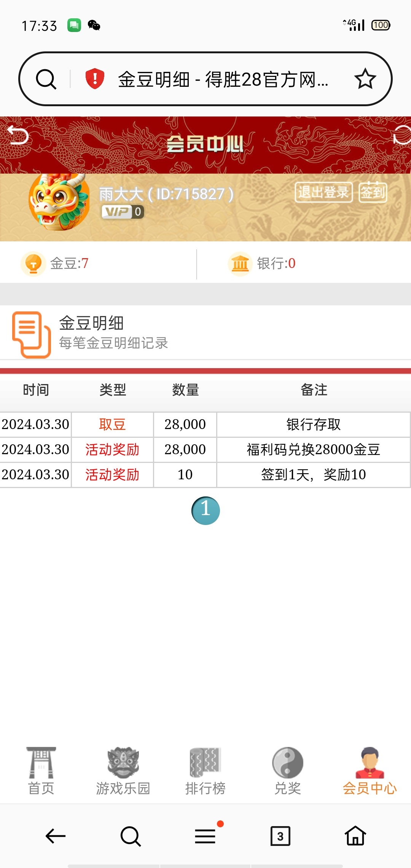The width and height of the screenshot is (411, 868).
Task: Select page 1 in pagination
Action: point(205,511)
